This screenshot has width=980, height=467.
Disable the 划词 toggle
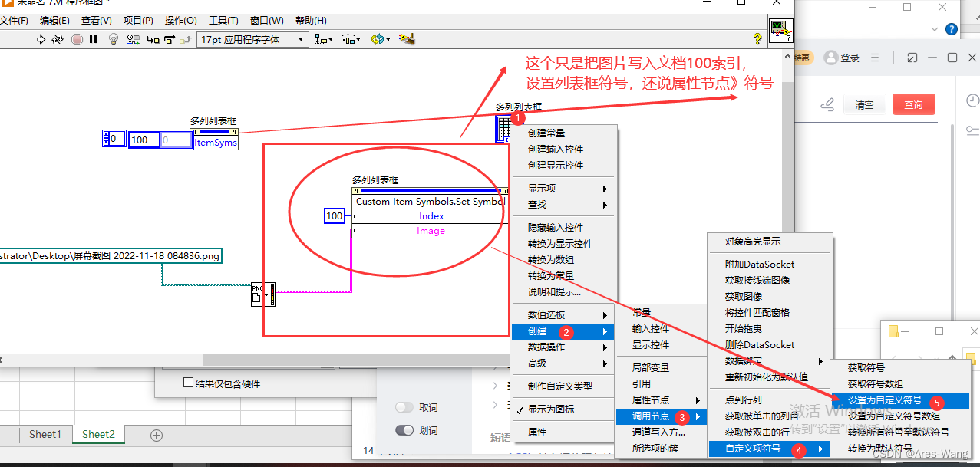click(405, 430)
